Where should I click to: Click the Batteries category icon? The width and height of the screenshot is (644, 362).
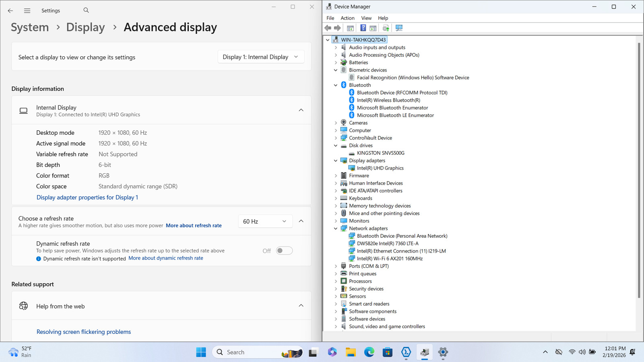pyautogui.click(x=344, y=62)
